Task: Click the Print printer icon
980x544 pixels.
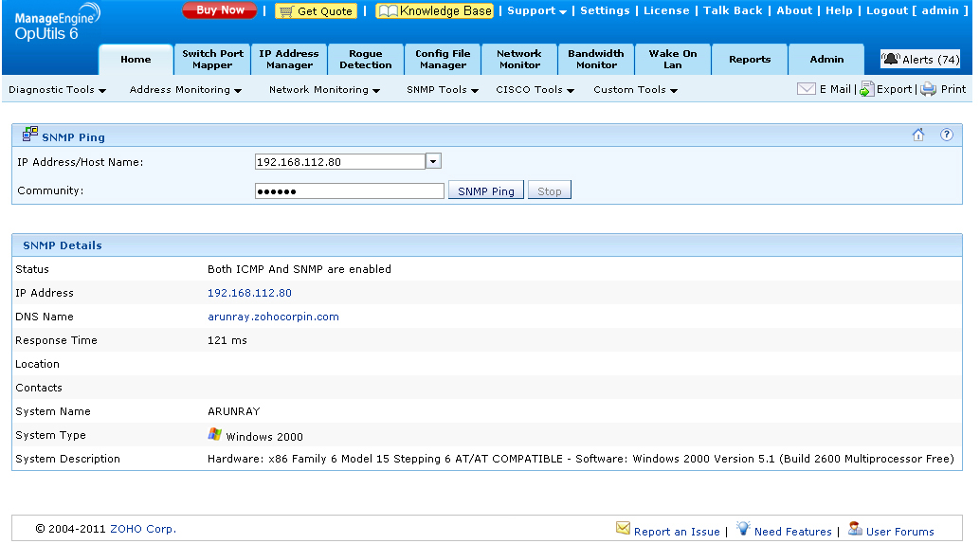Action: point(929,89)
